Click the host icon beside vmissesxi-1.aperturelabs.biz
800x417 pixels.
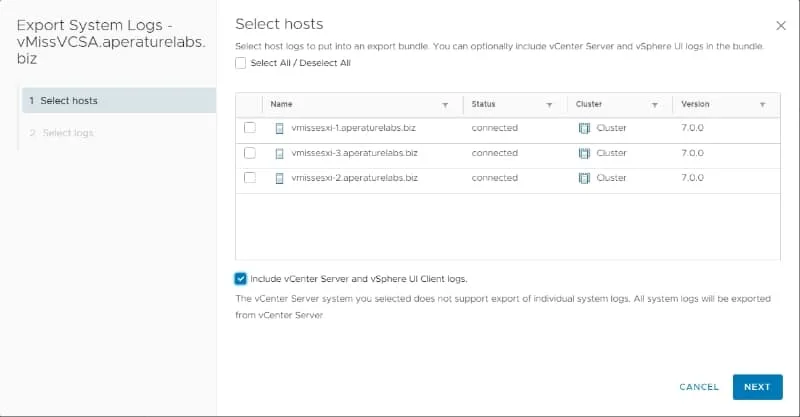(279, 128)
